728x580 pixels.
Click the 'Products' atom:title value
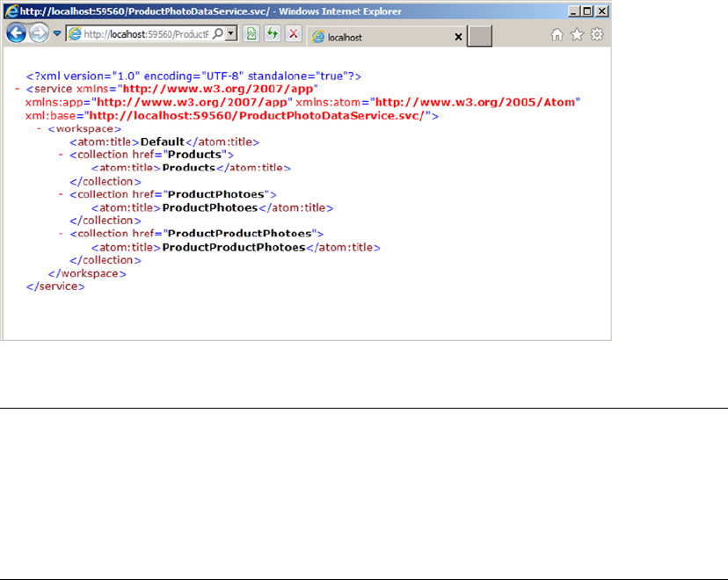tap(189, 168)
